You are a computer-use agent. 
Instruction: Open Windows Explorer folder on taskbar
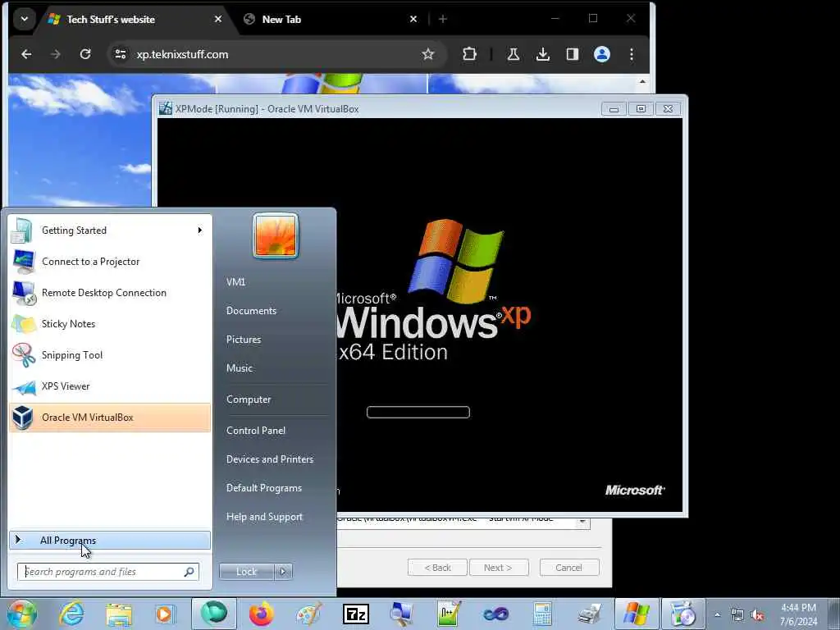(119, 614)
